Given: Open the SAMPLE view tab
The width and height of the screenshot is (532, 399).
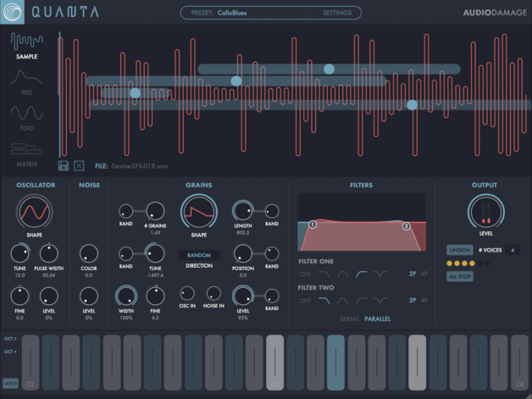Looking at the screenshot, I should click(x=27, y=46).
